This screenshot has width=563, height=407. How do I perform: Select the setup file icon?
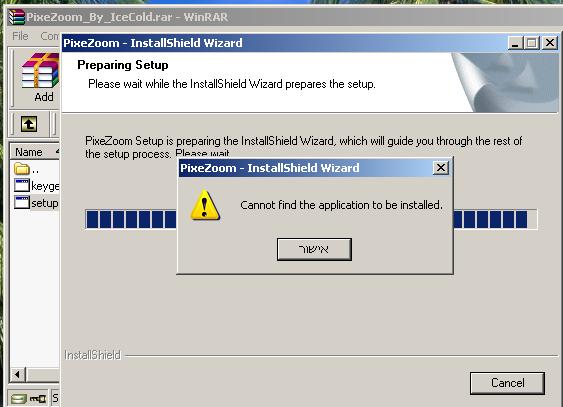click(22, 202)
